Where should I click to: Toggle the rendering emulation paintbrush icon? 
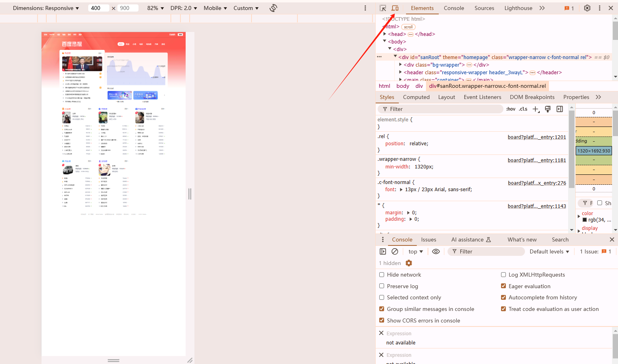point(548,109)
